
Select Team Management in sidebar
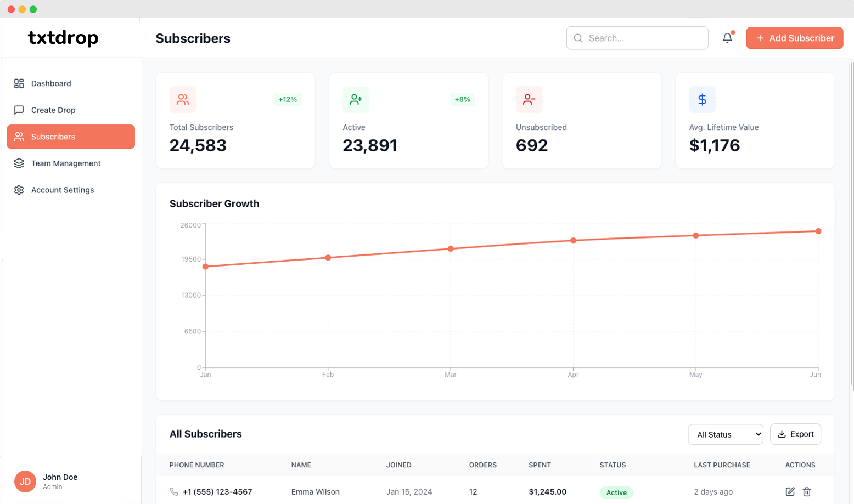pyautogui.click(x=66, y=163)
